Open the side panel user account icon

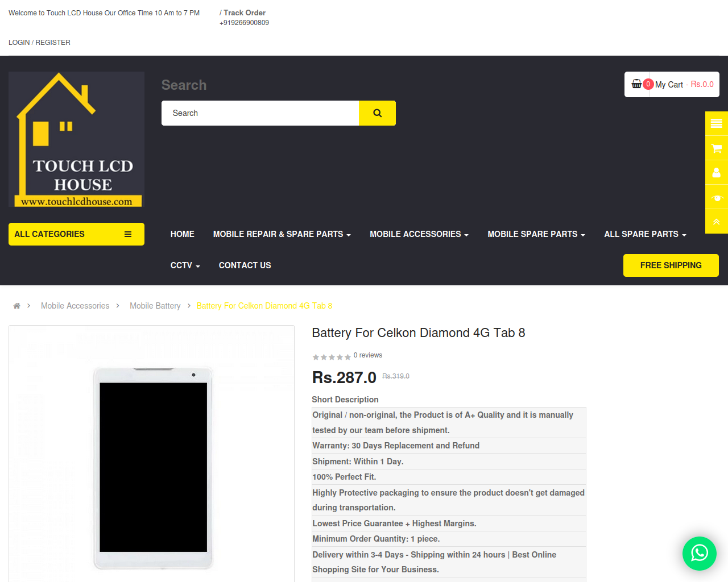click(717, 173)
